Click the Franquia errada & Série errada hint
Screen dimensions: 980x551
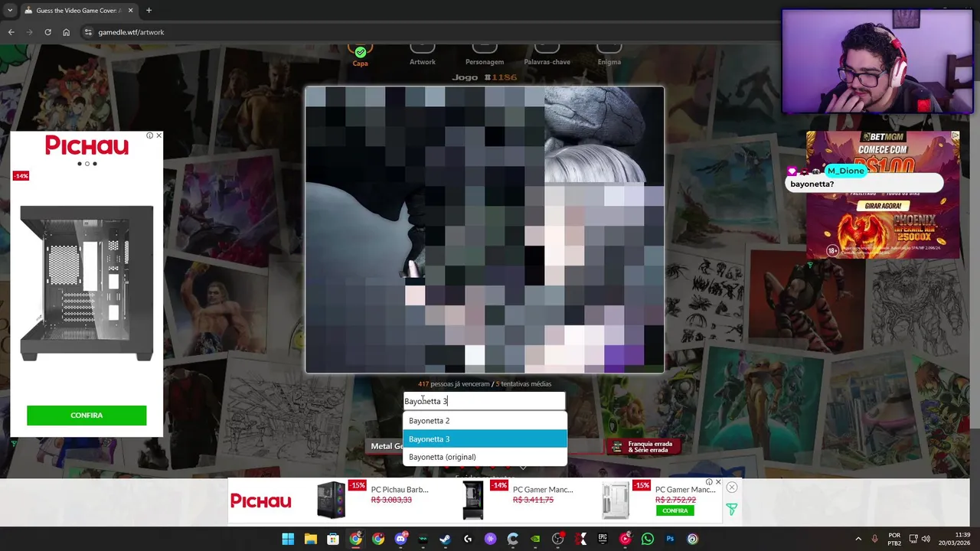643,446
